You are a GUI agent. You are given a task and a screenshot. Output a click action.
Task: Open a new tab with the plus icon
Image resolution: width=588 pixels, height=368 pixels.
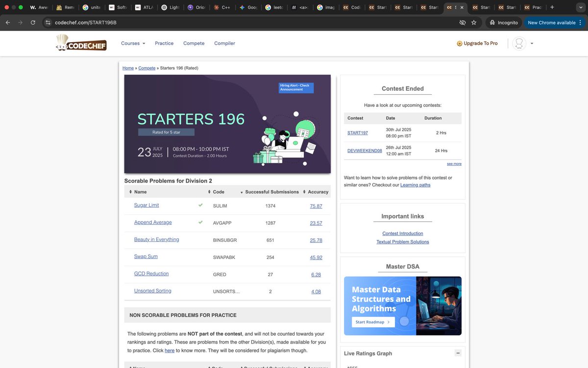click(x=552, y=7)
